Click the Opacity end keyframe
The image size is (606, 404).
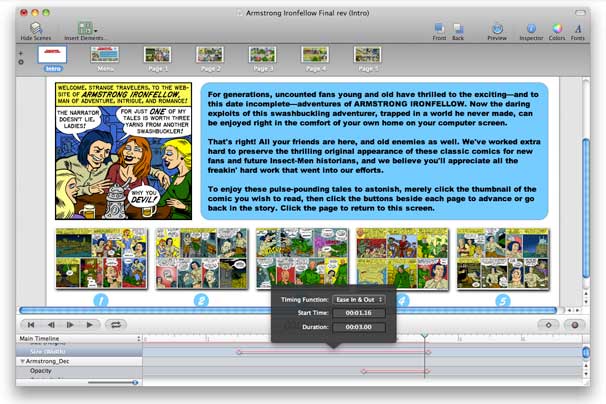427,371
